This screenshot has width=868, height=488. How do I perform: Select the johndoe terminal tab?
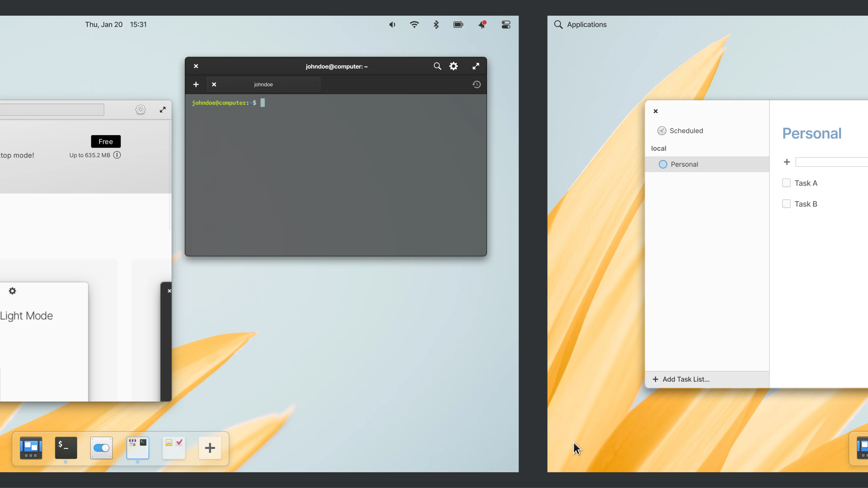point(263,84)
